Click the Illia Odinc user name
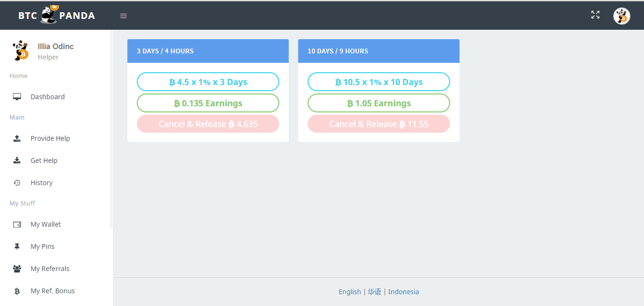644x306 pixels. click(56, 46)
